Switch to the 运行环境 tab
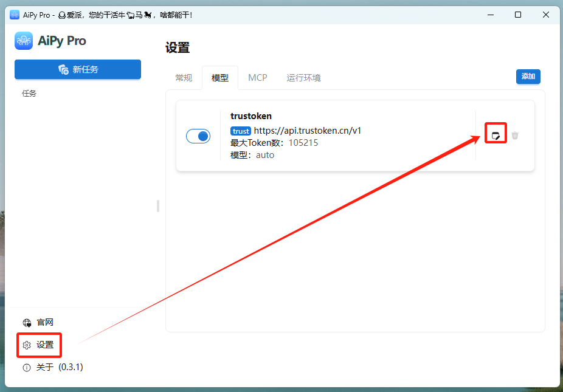 (x=303, y=78)
